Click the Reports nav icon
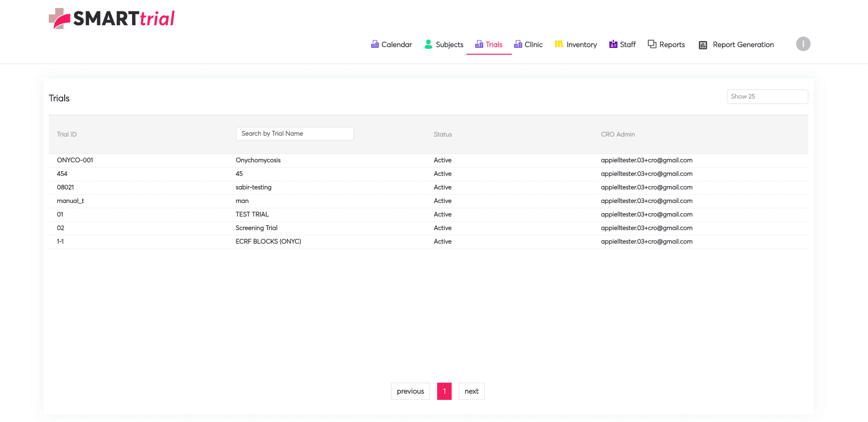The height and width of the screenshot is (422, 868). click(652, 44)
